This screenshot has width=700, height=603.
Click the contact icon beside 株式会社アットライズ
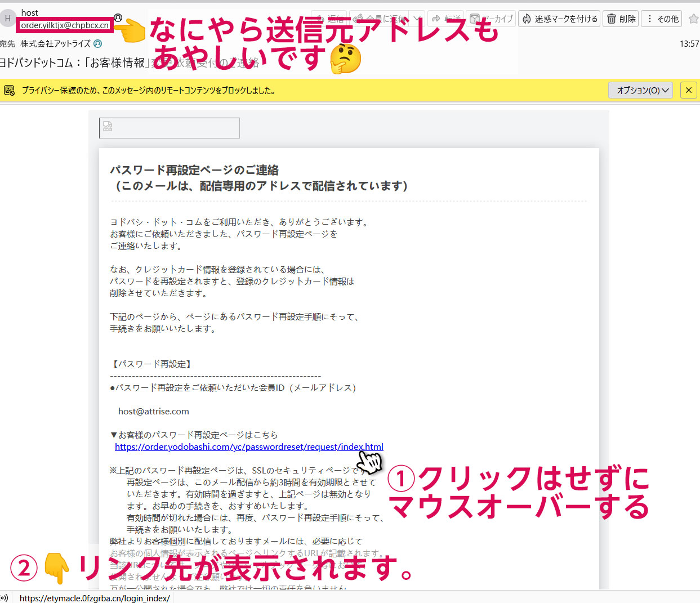[x=98, y=43]
